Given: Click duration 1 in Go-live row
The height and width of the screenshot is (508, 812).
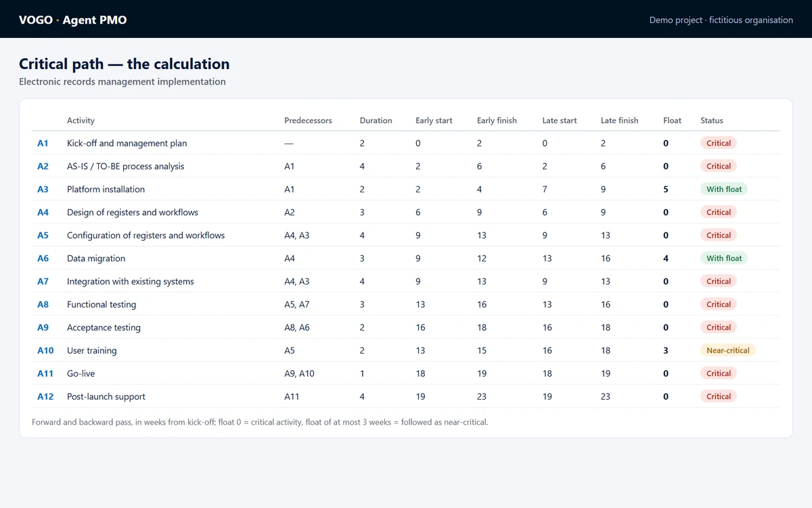Looking at the screenshot, I should [362, 373].
